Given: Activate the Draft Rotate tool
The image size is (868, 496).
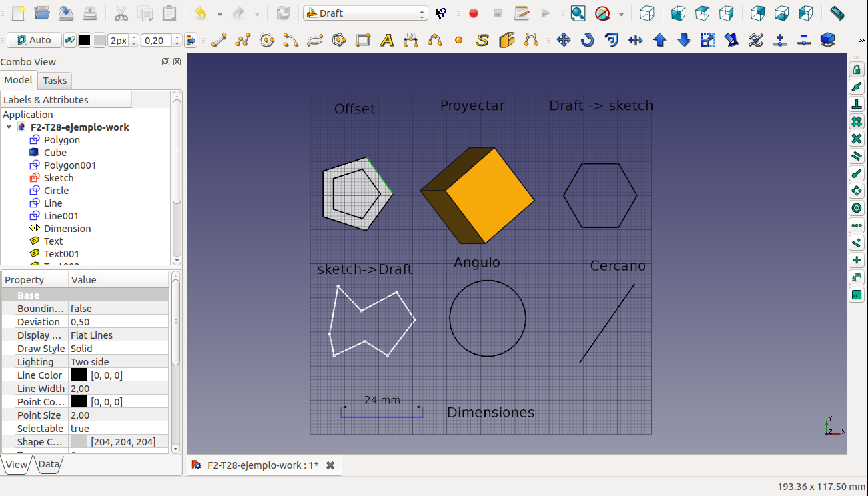Looking at the screenshot, I should (588, 41).
